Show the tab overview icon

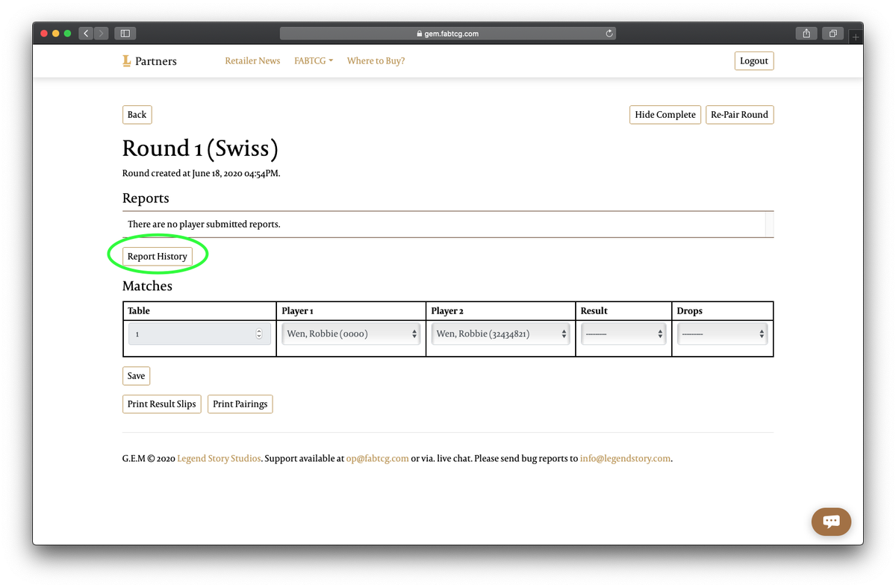[x=833, y=34]
